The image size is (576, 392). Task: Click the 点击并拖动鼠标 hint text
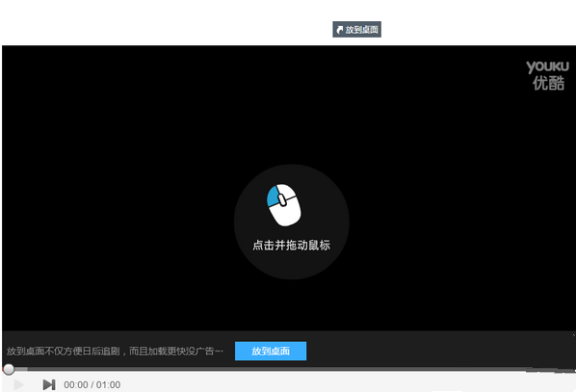(x=291, y=245)
